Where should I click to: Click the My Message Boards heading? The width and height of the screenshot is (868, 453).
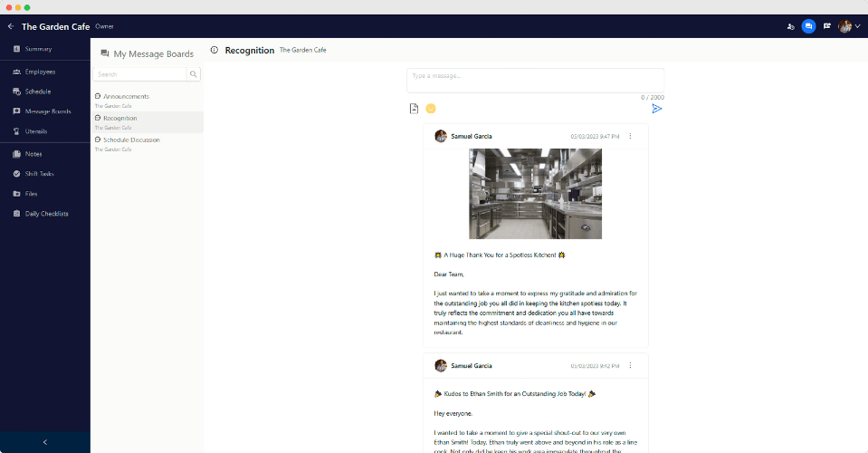click(x=153, y=53)
